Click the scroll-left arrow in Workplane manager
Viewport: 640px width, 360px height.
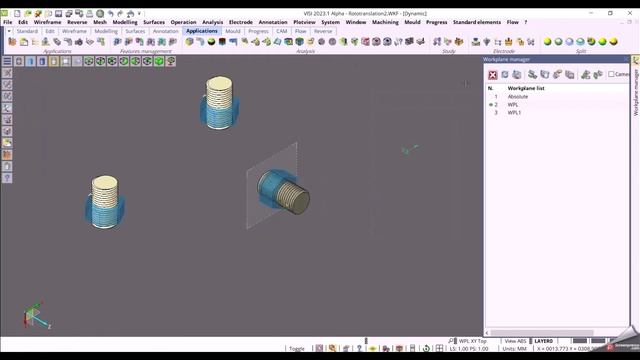pyautogui.click(x=487, y=333)
